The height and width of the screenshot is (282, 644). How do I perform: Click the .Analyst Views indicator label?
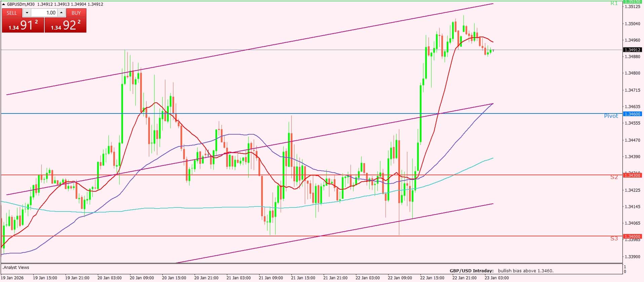coord(16,268)
